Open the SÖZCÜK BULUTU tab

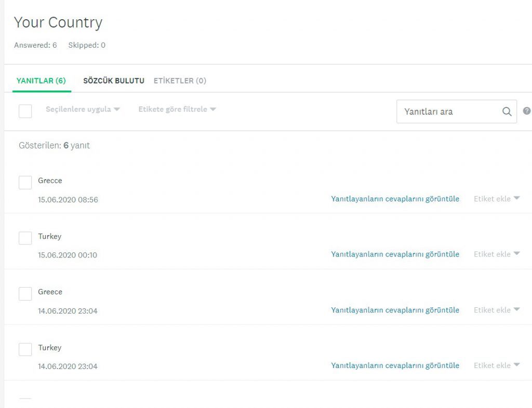coord(113,81)
